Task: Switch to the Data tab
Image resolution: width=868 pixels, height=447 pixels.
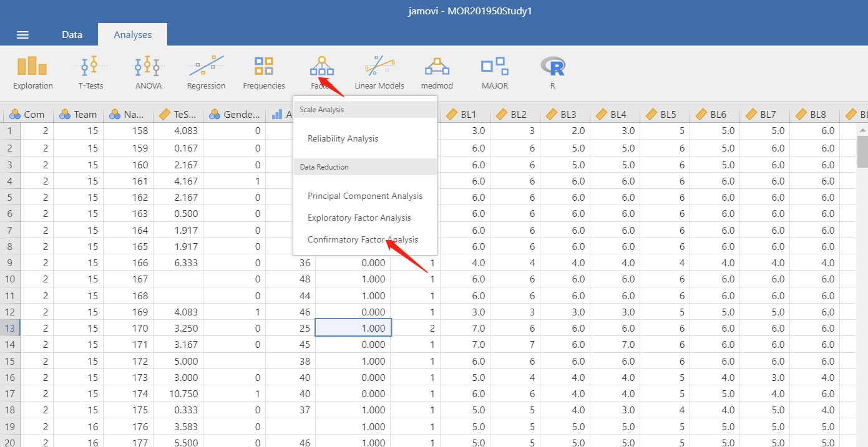Action: (72, 34)
